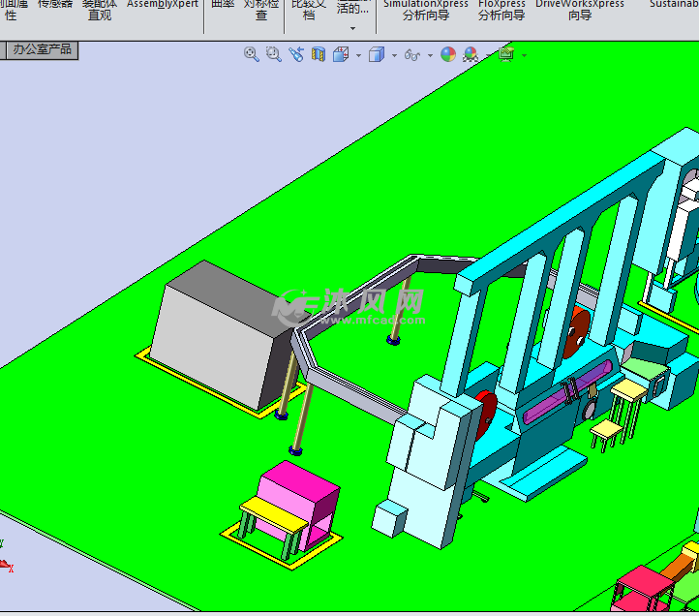Open the View Settings monitor icon

[505, 55]
